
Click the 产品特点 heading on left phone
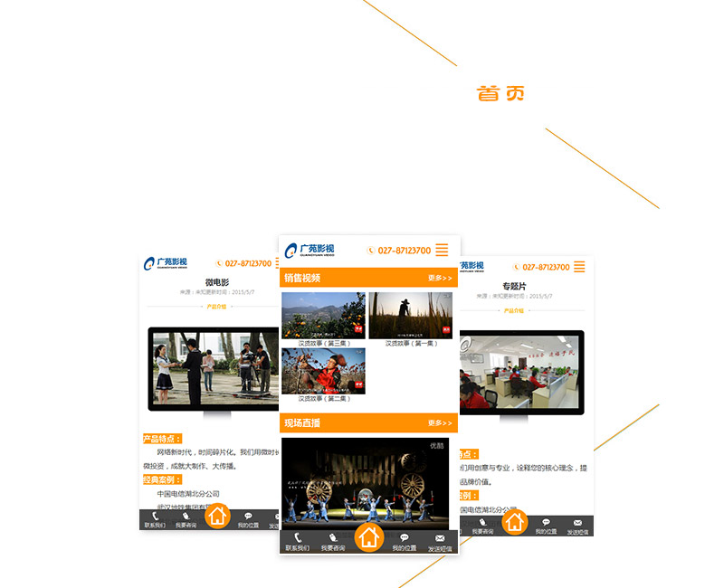pos(162,439)
